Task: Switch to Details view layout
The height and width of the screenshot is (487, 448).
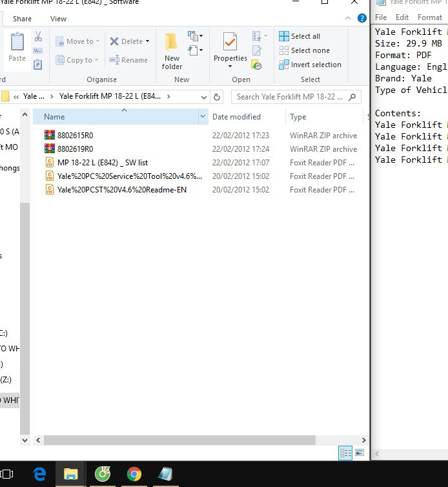Action: tap(345, 453)
